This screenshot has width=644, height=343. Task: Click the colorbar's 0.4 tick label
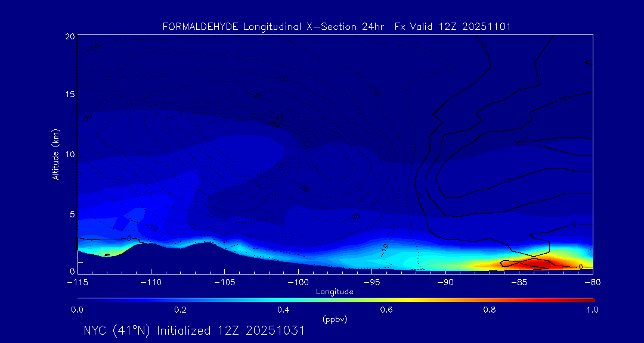point(283,310)
